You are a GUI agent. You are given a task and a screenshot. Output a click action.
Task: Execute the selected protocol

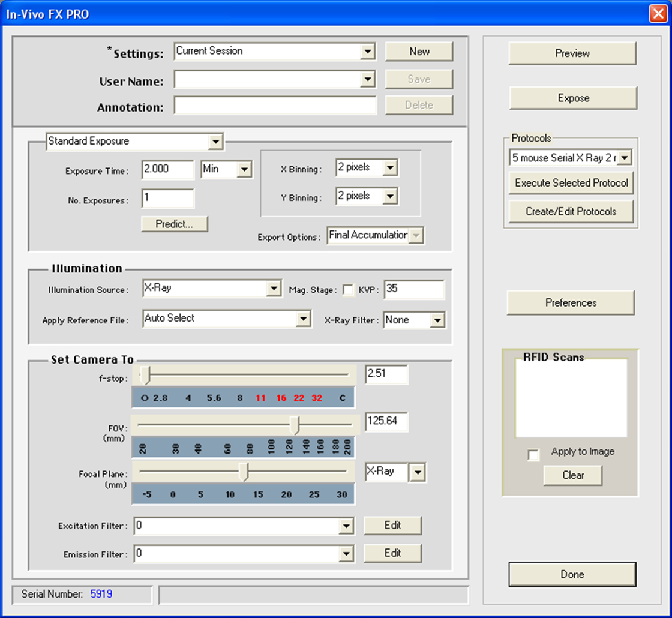click(571, 183)
